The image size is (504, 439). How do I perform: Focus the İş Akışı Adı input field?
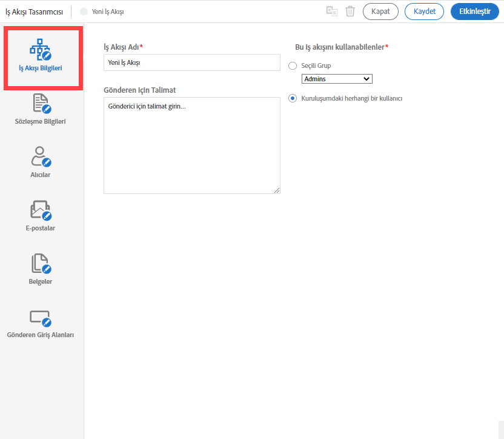pos(192,62)
